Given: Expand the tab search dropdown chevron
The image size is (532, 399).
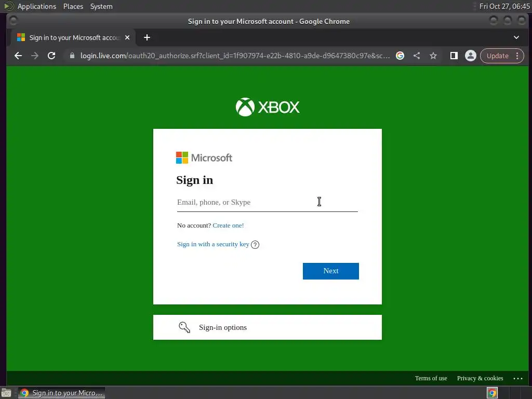Looking at the screenshot, I should click(x=516, y=37).
